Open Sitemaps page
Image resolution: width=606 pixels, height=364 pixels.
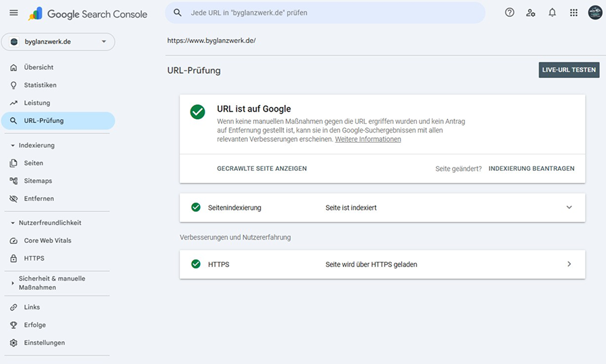(58, 181)
